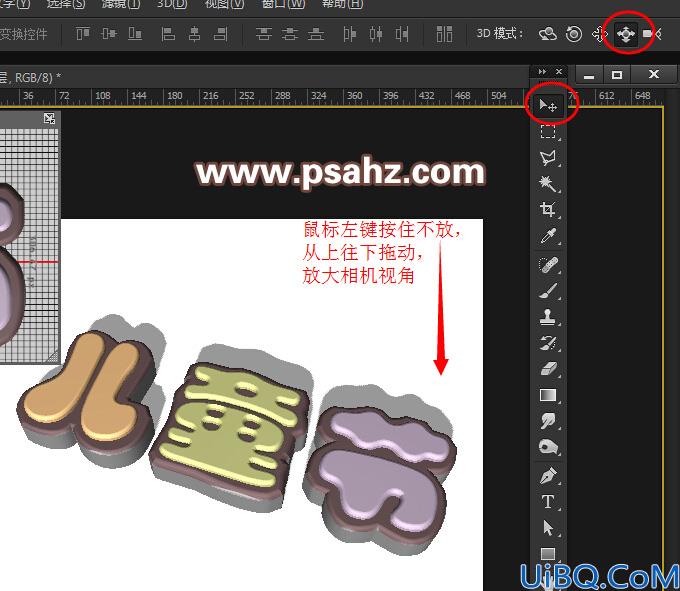Select the Pen tool

tap(548, 476)
